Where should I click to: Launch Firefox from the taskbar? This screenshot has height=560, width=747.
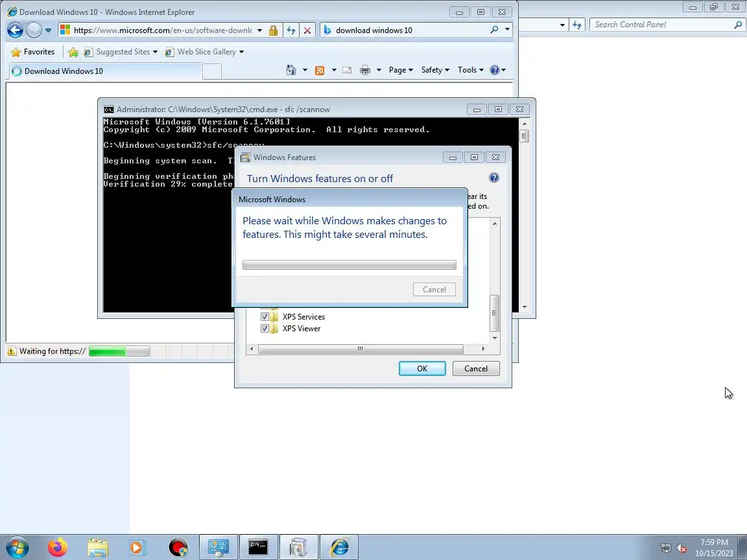58,547
